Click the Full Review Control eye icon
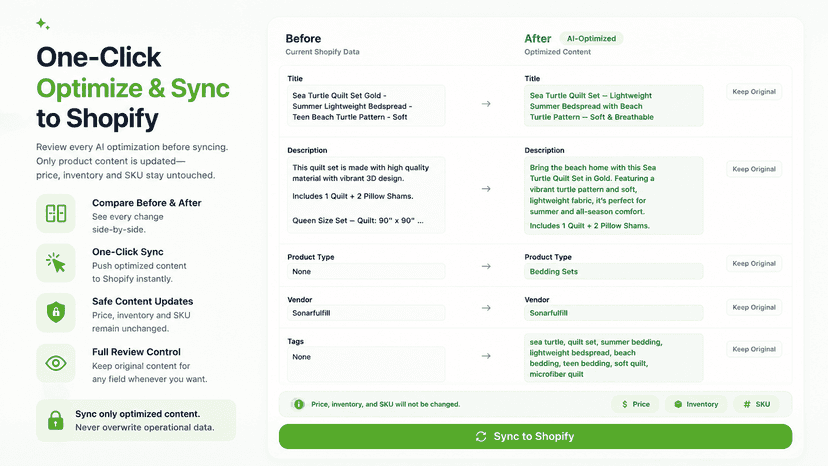 pyautogui.click(x=56, y=363)
